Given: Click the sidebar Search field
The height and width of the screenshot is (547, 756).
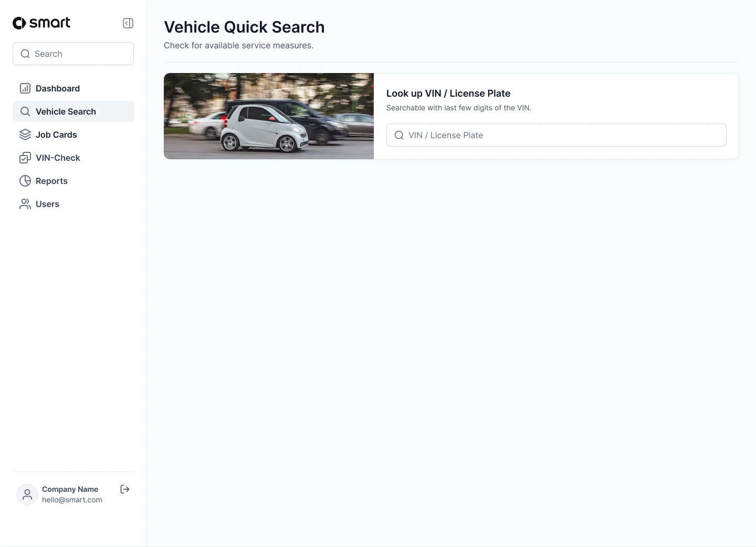Looking at the screenshot, I should [73, 54].
